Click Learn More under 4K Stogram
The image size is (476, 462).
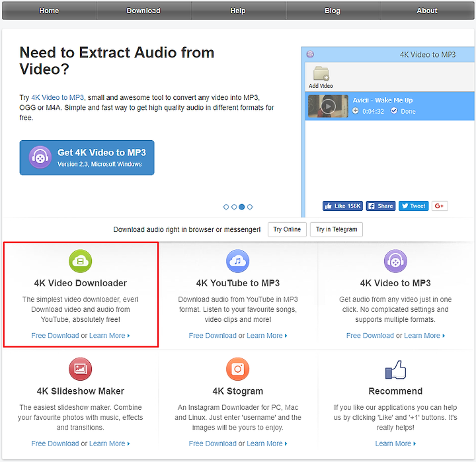[x=267, y=443]
